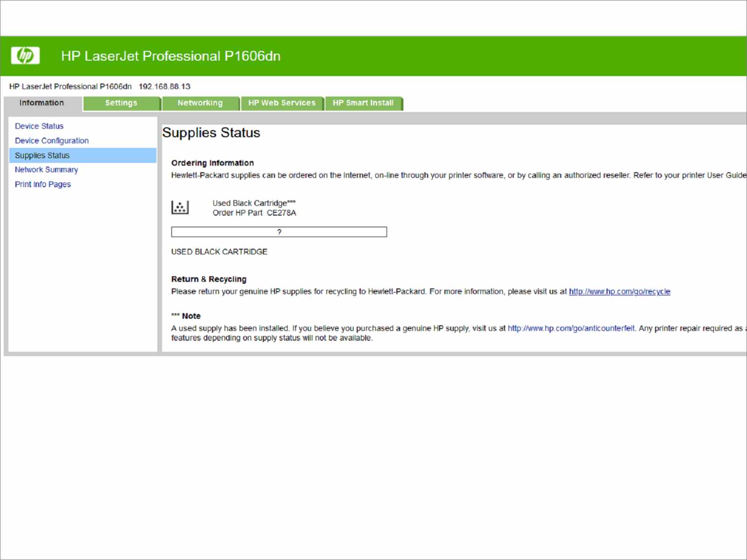Click the black cartridge toner icon

coord(180,207)
